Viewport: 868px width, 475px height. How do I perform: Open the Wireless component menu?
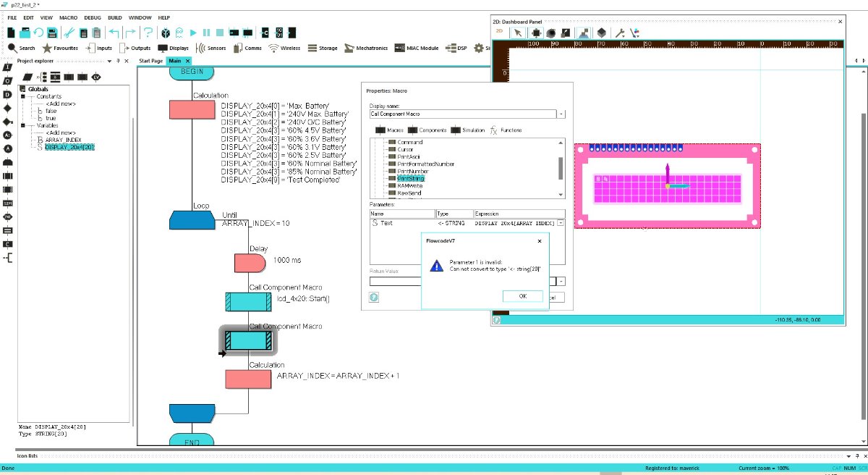[284, 48]
